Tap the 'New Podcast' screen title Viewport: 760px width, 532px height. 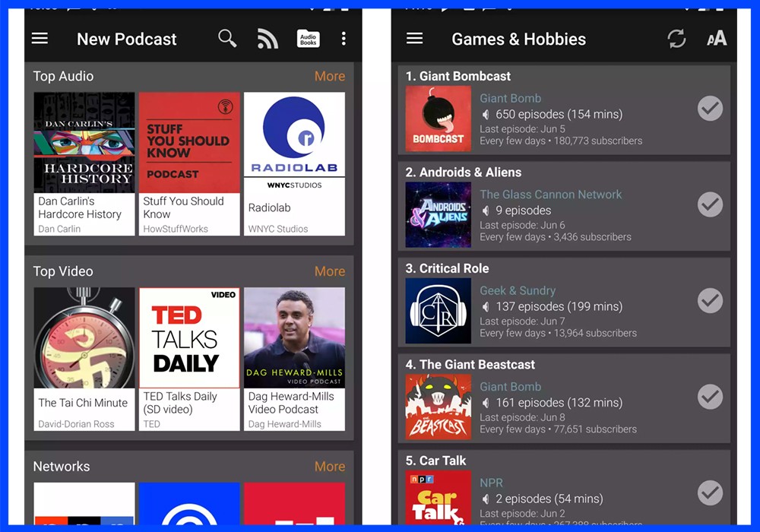click(126, 40)
